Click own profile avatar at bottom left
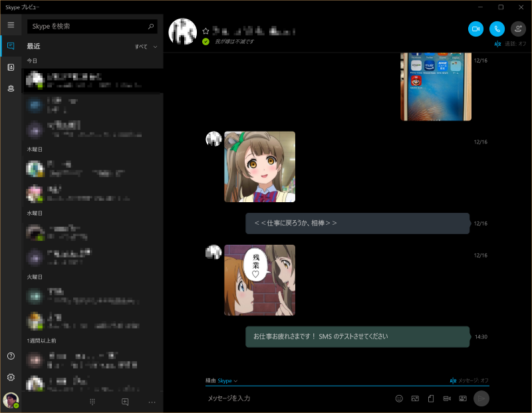This screenshot has height=413, width=532. coord(11,400)
